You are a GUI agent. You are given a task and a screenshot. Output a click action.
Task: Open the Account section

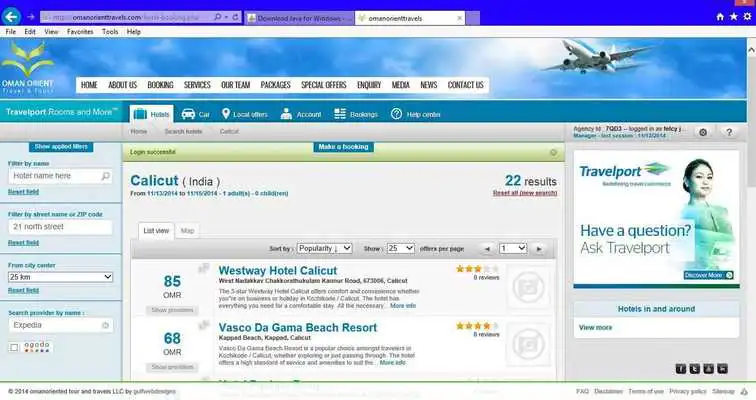click(x=301, y=114)
